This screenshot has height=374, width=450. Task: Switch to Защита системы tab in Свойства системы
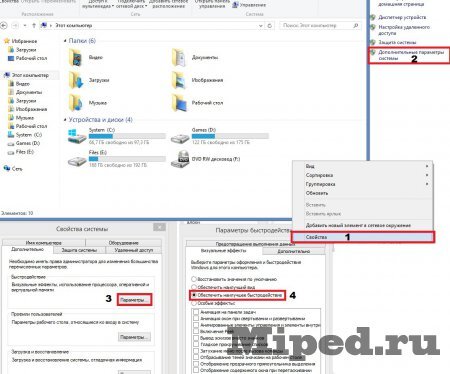click(x=80, y=250)
